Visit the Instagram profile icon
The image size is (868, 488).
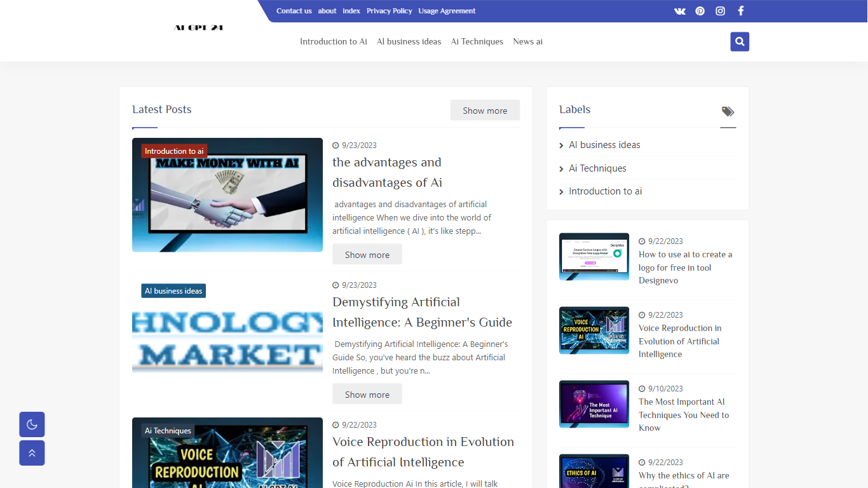click(x=720, y=11)
